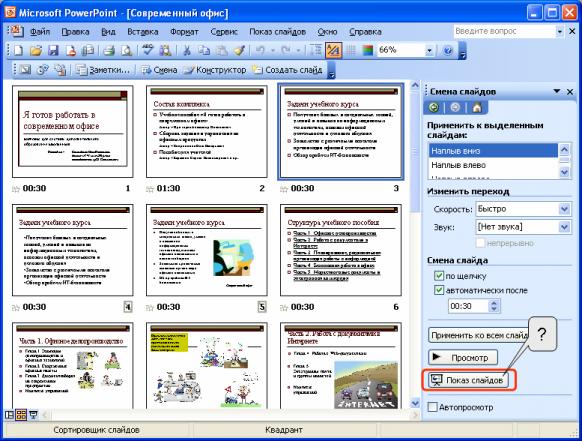
Task: Go back in the task pane
Action: (433, 108)
